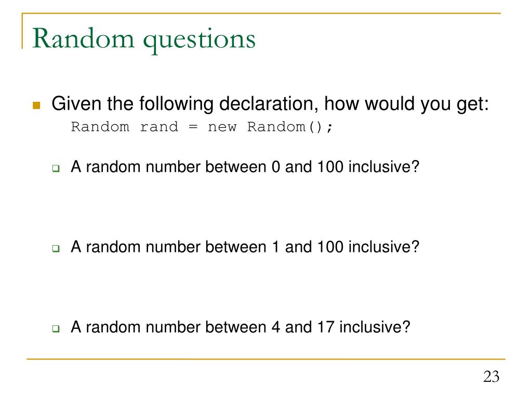Screen dimensions: 532x399
Task: Click the blank area under the first question
Action: [x=244, y=207]
